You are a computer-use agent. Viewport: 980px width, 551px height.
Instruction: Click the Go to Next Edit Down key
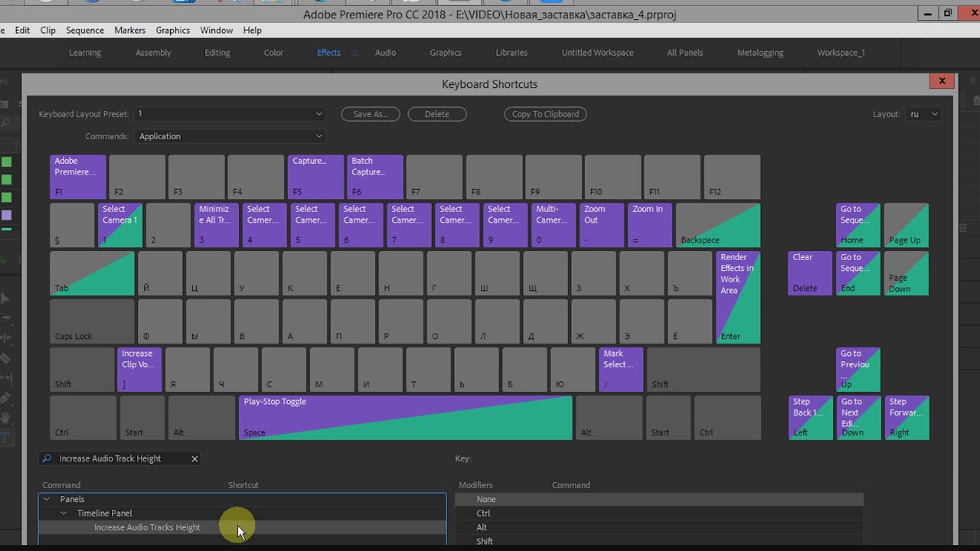coord(858,418)
